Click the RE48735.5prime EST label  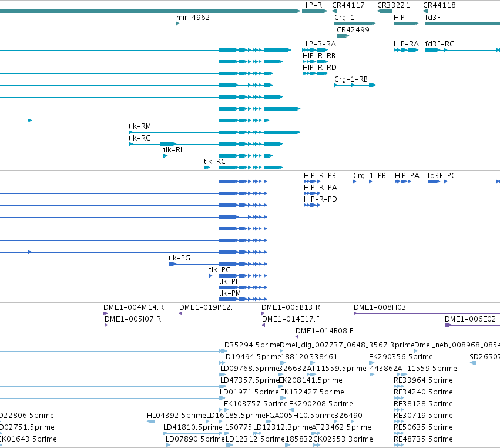click(423, 440)
